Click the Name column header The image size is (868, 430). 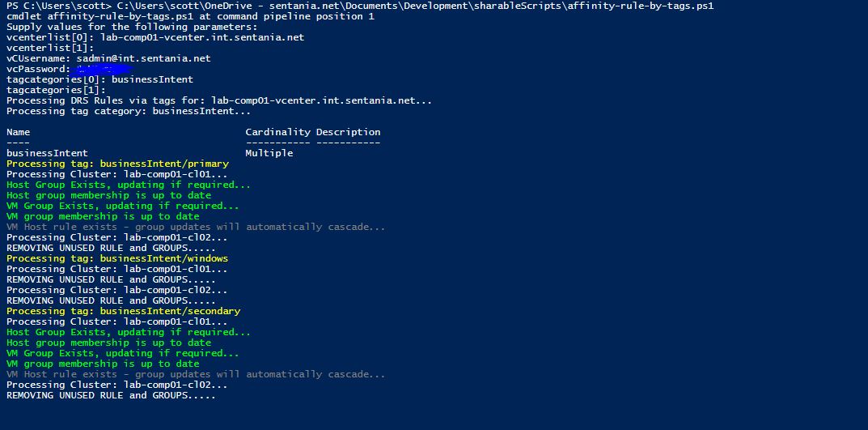[19, 133]
